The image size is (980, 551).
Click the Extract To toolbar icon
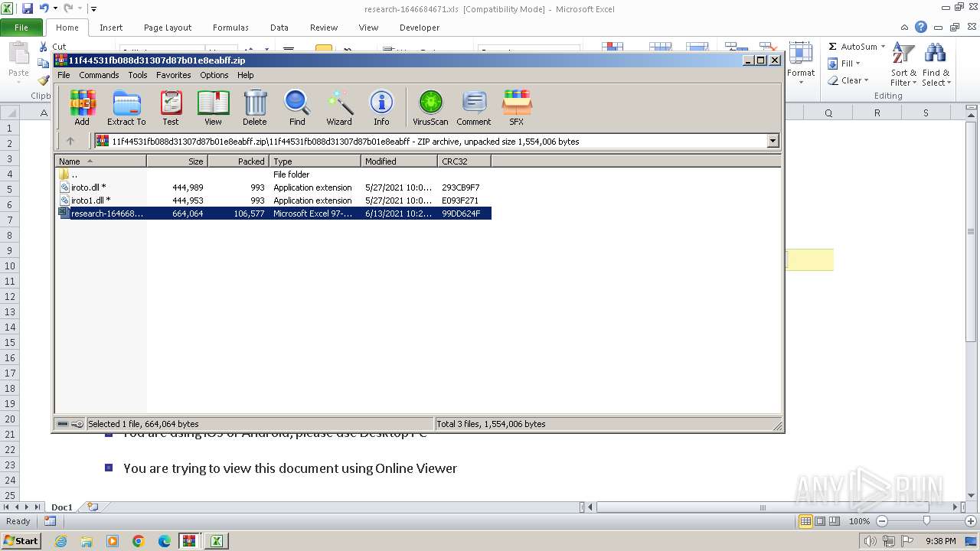(126, 107)
